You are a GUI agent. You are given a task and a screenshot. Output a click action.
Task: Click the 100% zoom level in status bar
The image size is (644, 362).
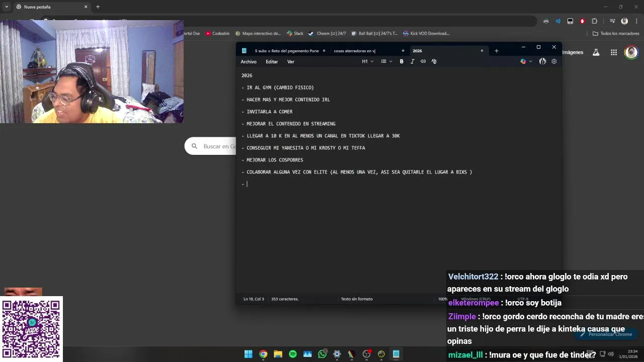tap(442, 299)
